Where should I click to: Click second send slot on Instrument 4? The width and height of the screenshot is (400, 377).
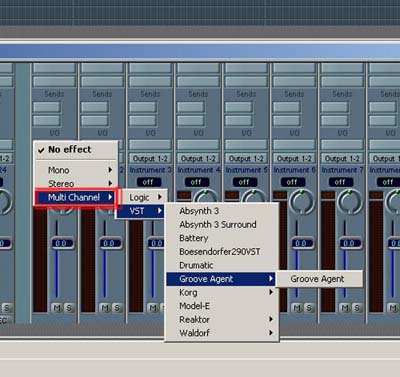[190, 120]
